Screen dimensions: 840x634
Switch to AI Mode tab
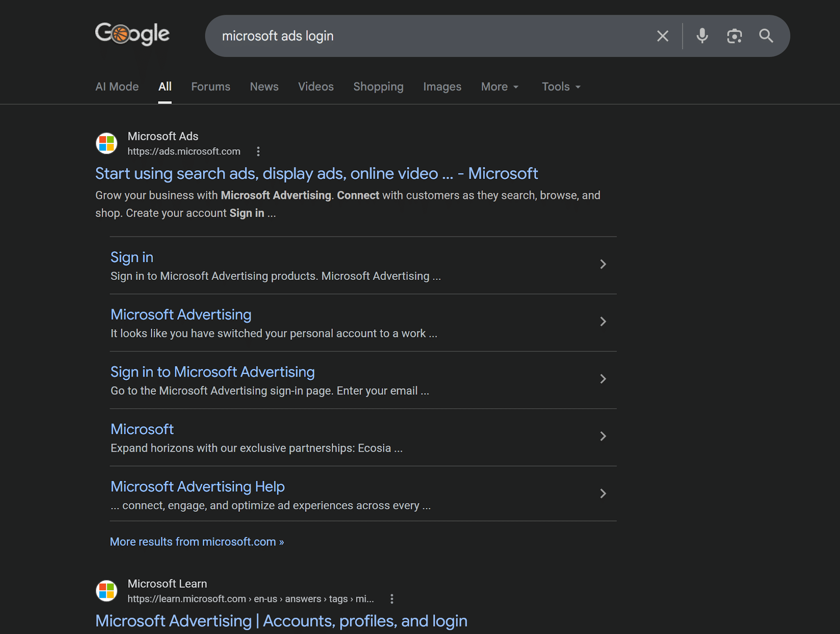pyautogui.click(x=117, y=87)
